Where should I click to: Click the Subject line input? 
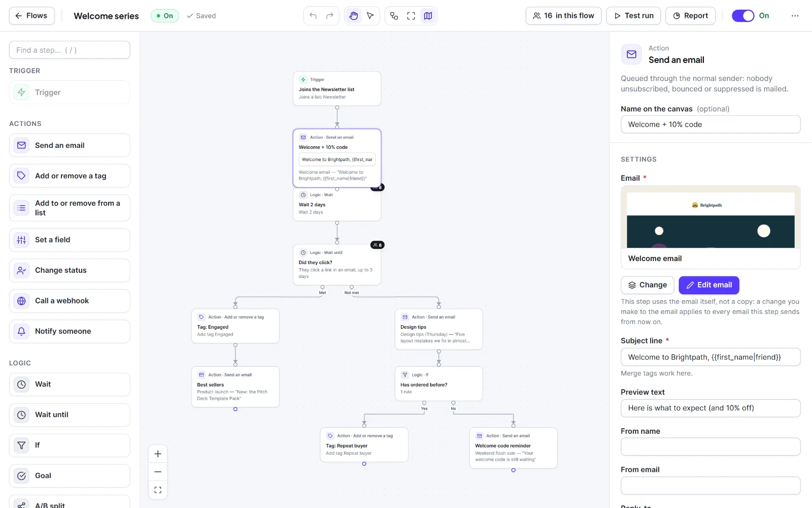710,357
